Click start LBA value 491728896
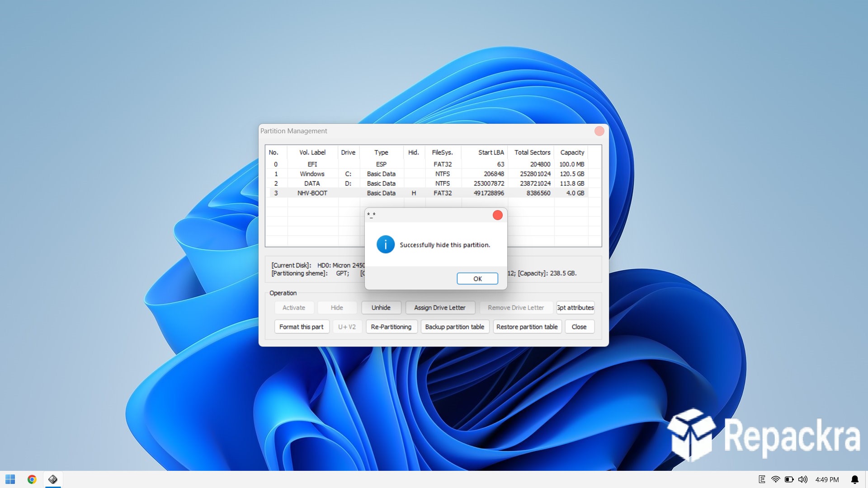The width and height of the screenshot is (868, 488). pyautogui.click(x=489, y=193)
